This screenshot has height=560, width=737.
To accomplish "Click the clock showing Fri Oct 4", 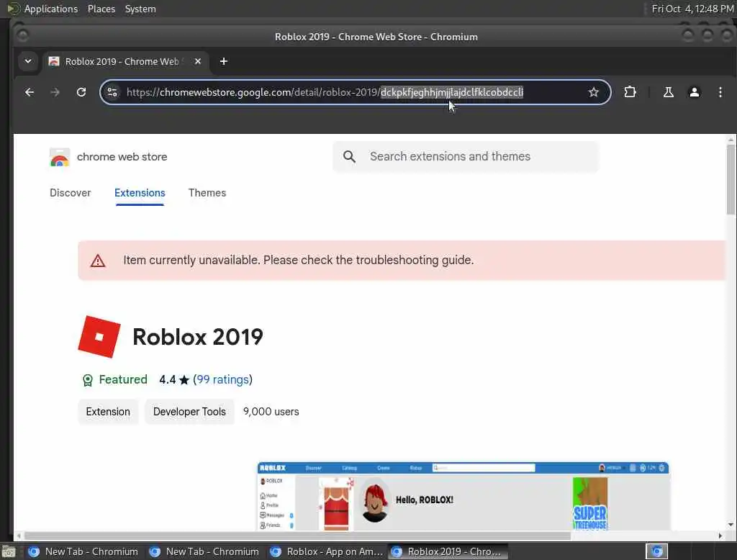I will (x=692, y=9).
